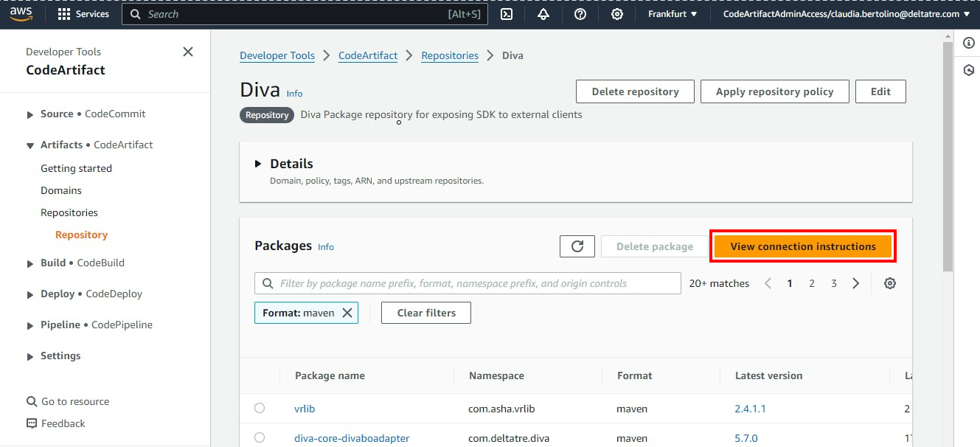Go to next packages page
Image resolution: width=980 pixels, height=447 pixels.
[856, 283]
